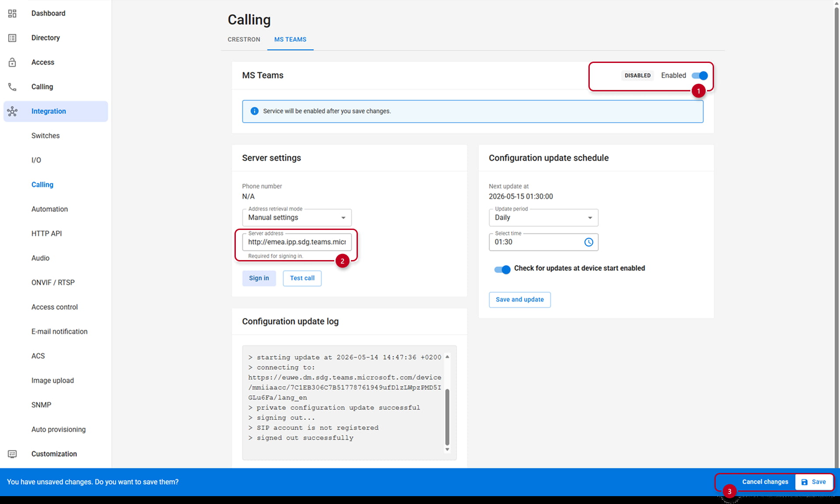Viewport: 840px width, 504px height.
Task: Open Directory in the sidebar
Action: point(56,38)
